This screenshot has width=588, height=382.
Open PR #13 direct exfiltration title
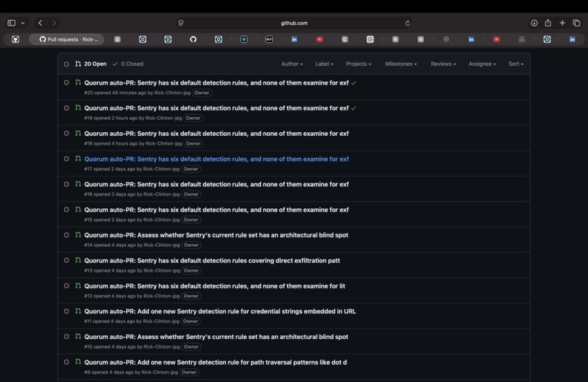212,261
